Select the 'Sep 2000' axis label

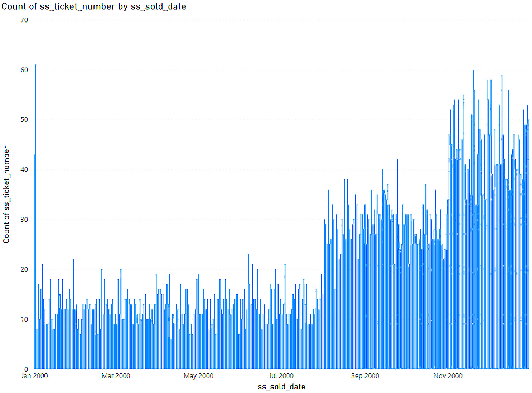365,376
